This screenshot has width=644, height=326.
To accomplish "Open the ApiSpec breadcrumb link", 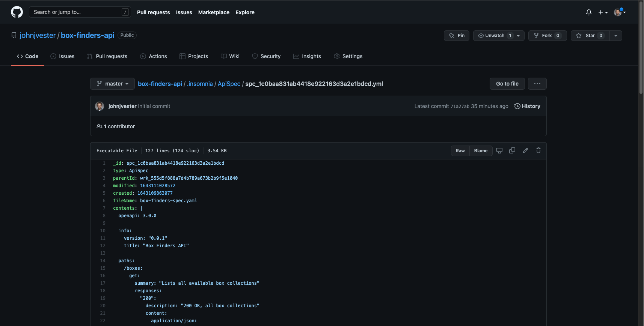I will pos(229,84).
